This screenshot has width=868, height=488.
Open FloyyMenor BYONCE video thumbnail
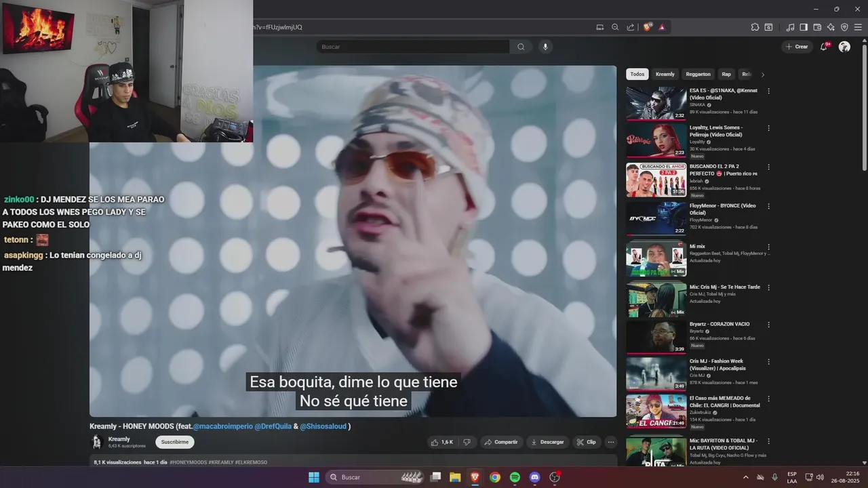[x=656, y=218]
